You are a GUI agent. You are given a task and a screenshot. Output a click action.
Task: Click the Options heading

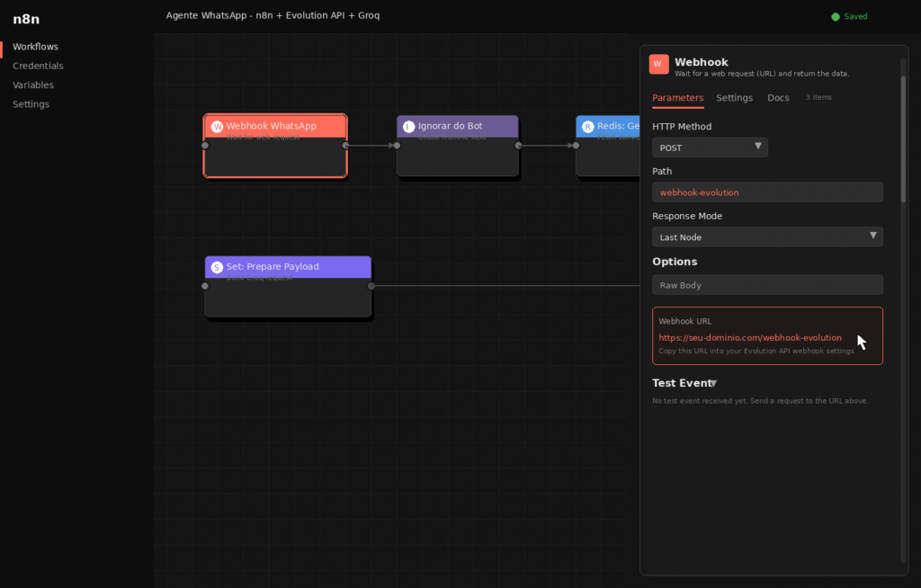[x=675, y=262]
